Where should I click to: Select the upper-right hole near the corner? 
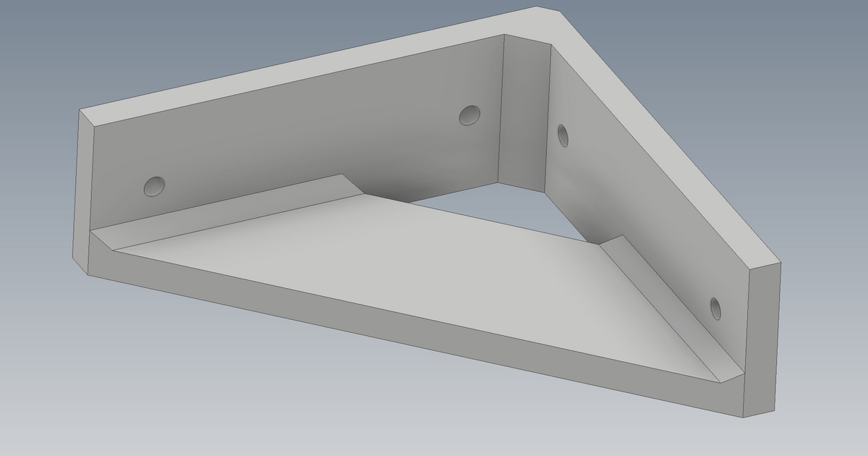tap(563, 135)
